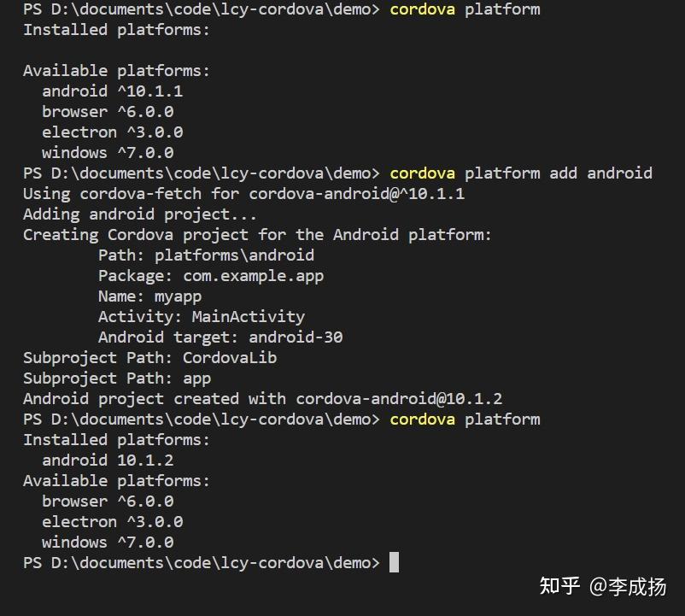Screen dimensions: 685x616
Task: Click the "Adding android project..." line
Action: click(139, 214)
